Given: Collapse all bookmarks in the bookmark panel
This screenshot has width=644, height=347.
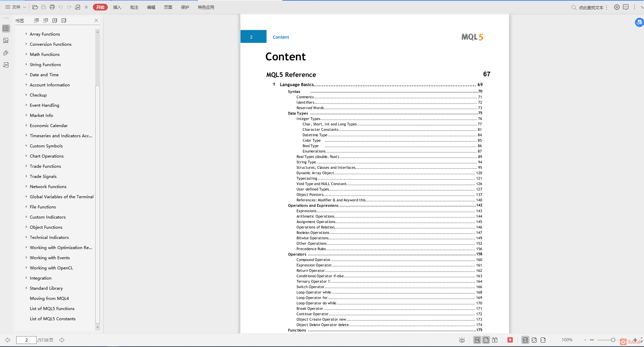Looking at the screenshot, I should click(x=46, y=20).
